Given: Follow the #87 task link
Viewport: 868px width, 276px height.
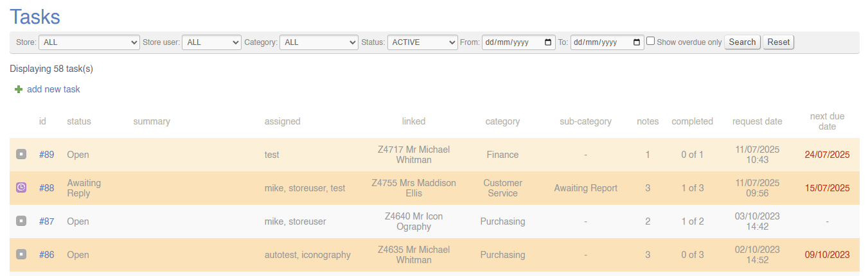Looking at the screenshot, I should [46, 221].
